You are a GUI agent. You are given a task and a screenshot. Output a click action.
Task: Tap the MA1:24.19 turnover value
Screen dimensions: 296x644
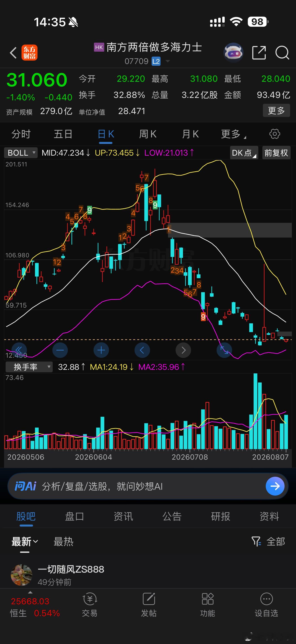coord(112,367)
